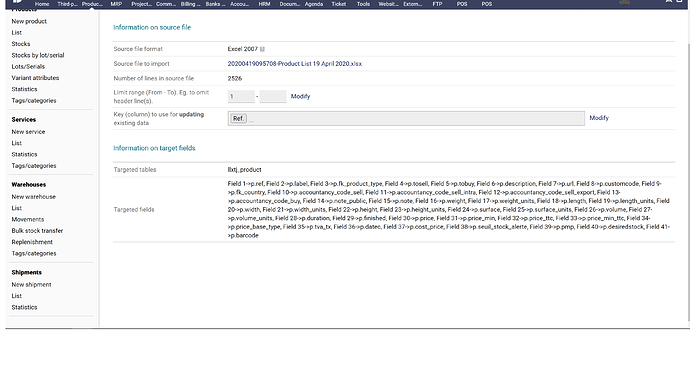Click the Warehouses section header
This screenshot has width=690, height=388.
point(29,185)
